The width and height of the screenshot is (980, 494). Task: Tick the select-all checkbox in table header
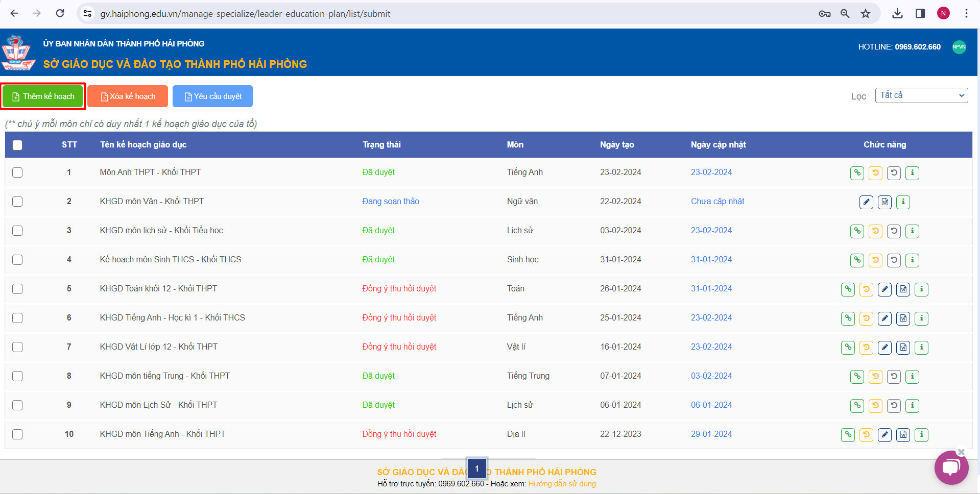[17, 145]
